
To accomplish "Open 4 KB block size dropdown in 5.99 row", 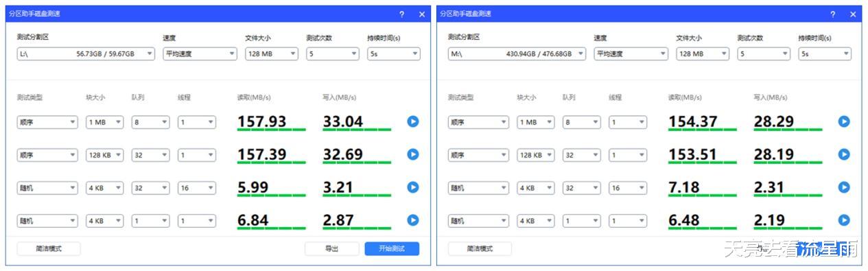I will 105,188.
